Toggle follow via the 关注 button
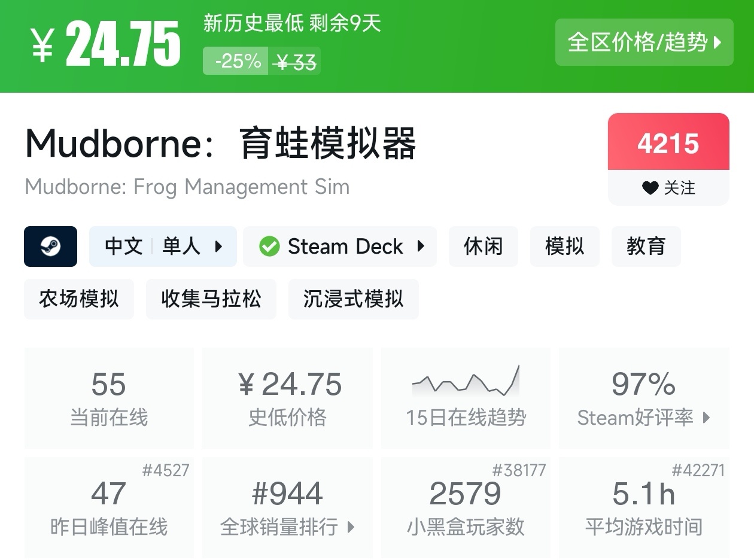The height and width of the screenshot is (560, 754). point(668,188)
